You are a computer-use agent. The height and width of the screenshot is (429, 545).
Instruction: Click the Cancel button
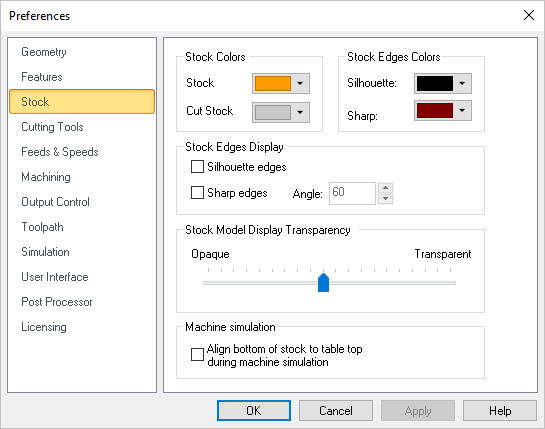(x=336, y=411)
